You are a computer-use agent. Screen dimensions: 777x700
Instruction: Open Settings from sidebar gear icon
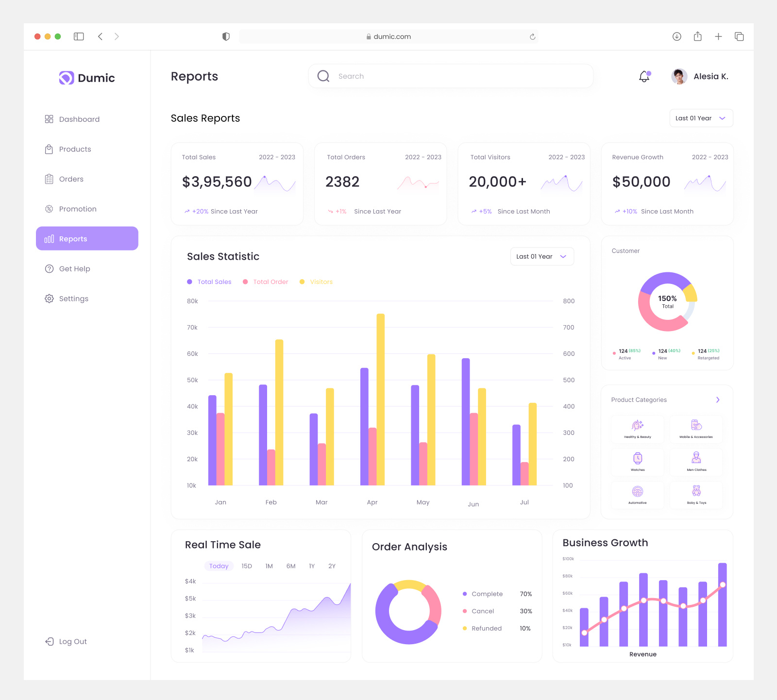(x=49, y=299)
